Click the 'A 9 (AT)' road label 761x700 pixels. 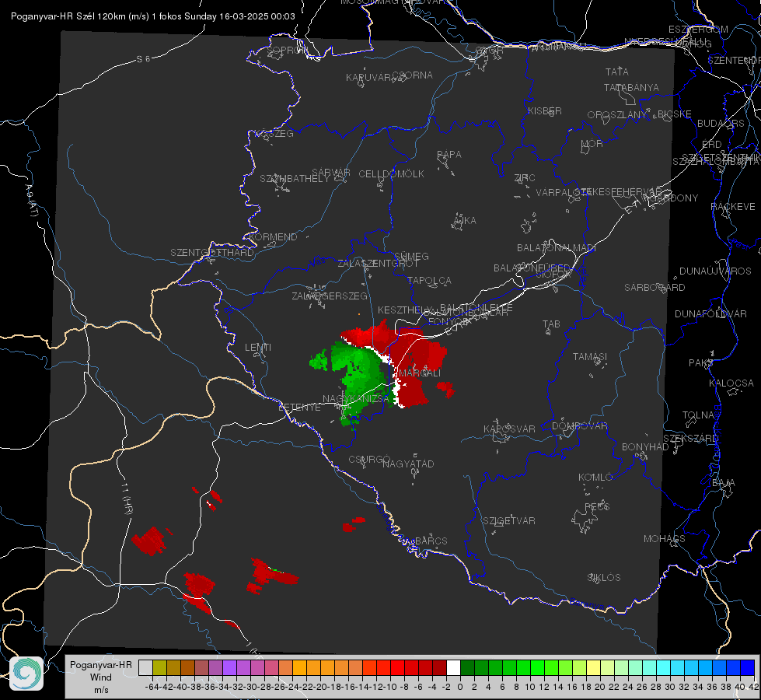coord(30,200)
